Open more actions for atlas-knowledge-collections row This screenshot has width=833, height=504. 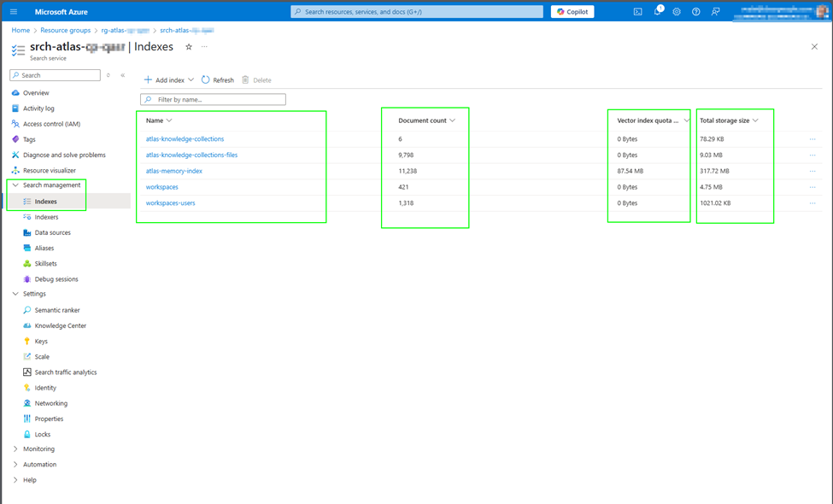click(812, 139)
